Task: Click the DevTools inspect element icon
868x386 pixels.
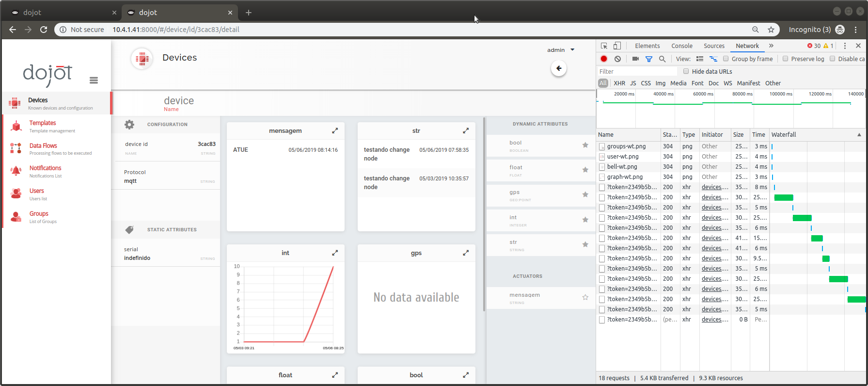Action: coord(604,46)
